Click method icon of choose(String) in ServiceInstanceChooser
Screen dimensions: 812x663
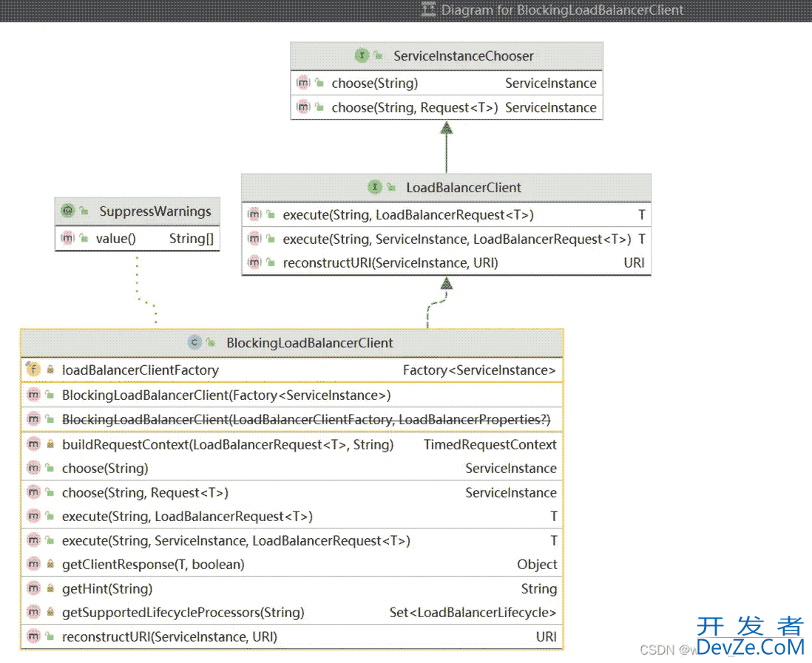302,82
